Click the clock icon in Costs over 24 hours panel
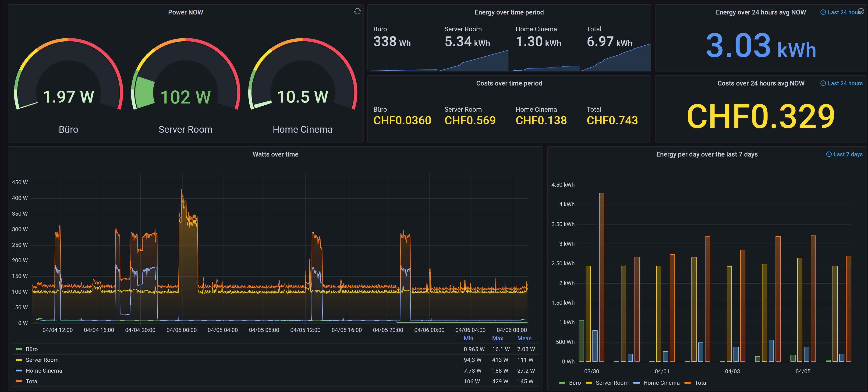Screen dimensions: 868x392 coord(823,83)
